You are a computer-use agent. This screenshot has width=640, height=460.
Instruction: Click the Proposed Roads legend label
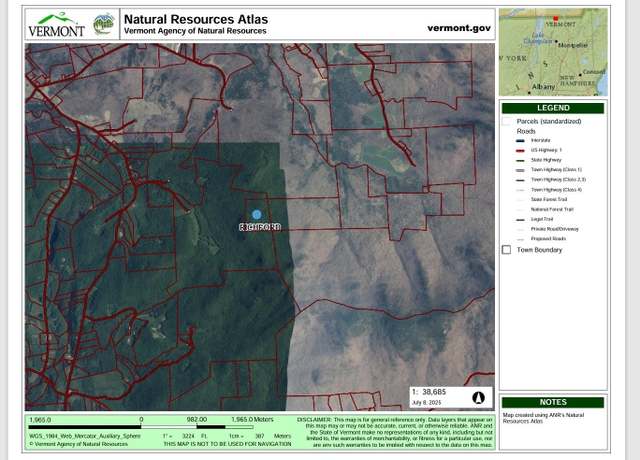point(548,239)
